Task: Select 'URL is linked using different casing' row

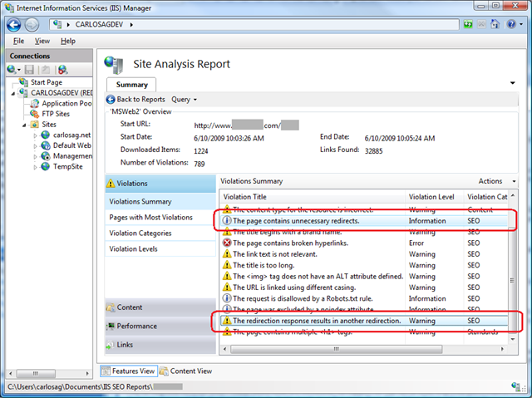Action: pyautogui.click(x=365, y=287)
